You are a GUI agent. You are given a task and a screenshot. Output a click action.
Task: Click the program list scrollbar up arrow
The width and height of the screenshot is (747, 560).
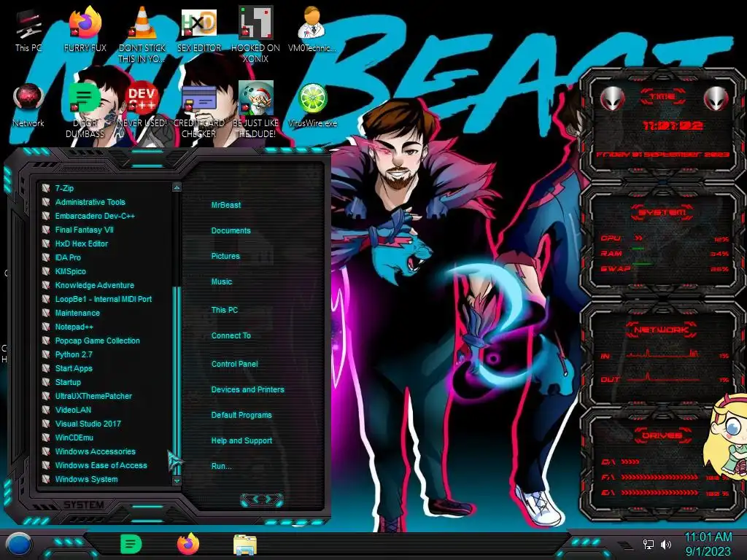pyautogui.click(x=177, y=187)
